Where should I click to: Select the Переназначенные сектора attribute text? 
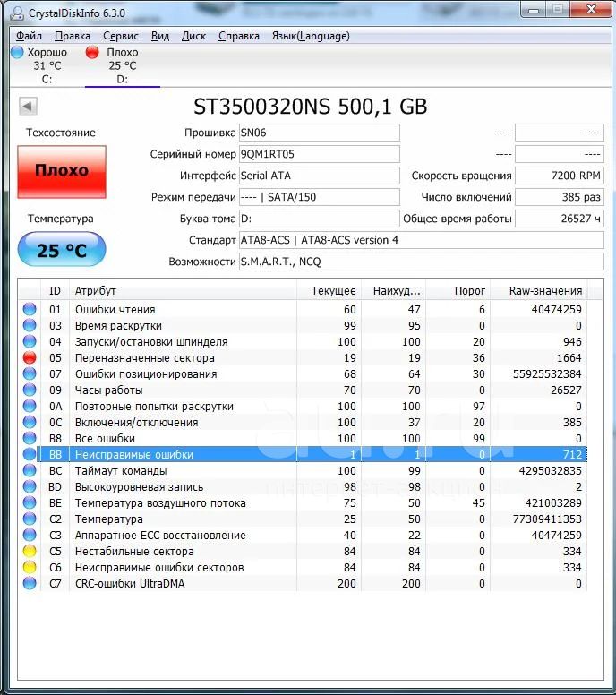coord(144,357)
